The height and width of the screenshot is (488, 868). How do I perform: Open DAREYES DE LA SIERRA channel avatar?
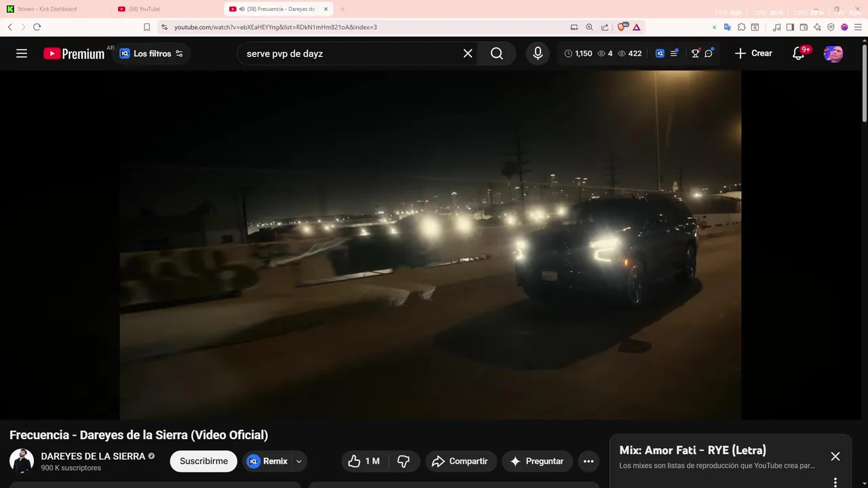tap(22, 461)
